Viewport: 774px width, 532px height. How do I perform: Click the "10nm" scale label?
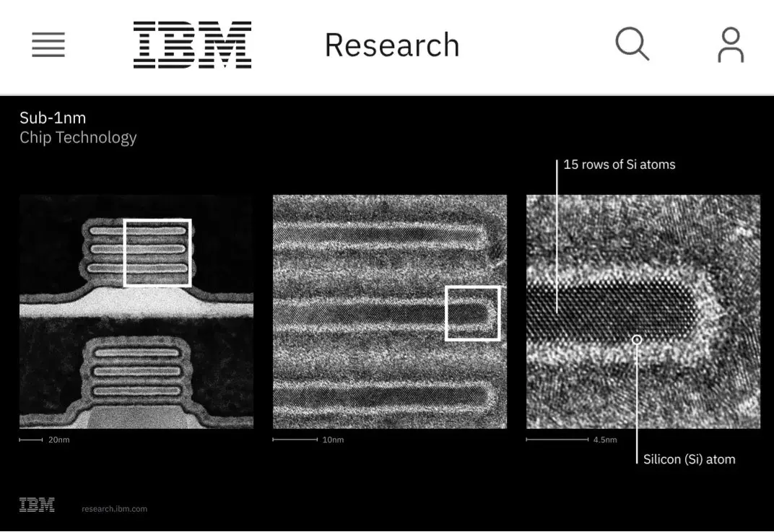coord(333,440)
